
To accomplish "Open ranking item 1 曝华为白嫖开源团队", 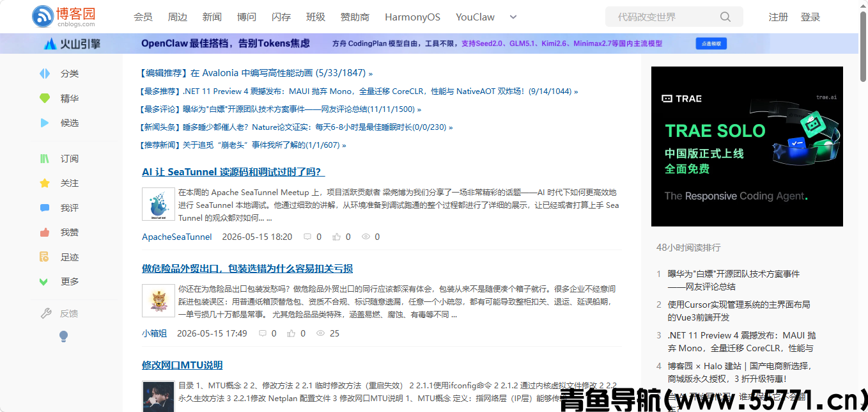I will click(734, 280).
